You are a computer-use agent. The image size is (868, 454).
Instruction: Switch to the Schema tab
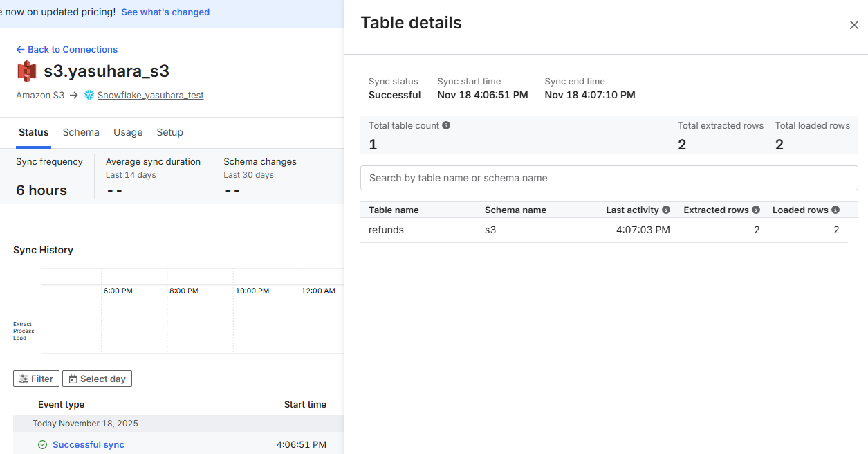[x=81, y=132]
